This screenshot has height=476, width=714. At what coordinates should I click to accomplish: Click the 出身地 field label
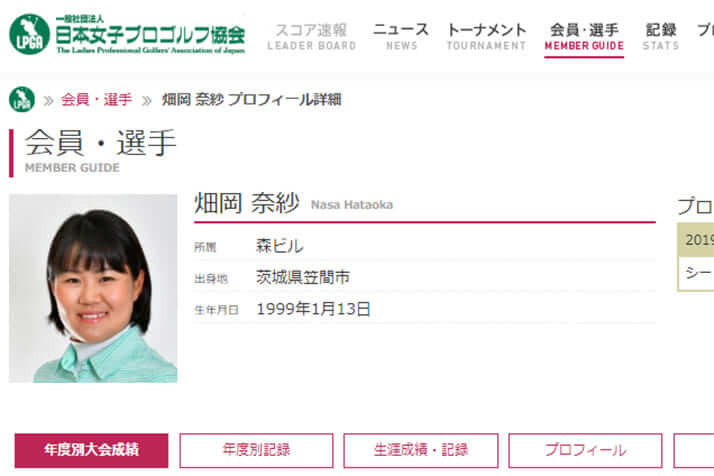pos(211,278)
